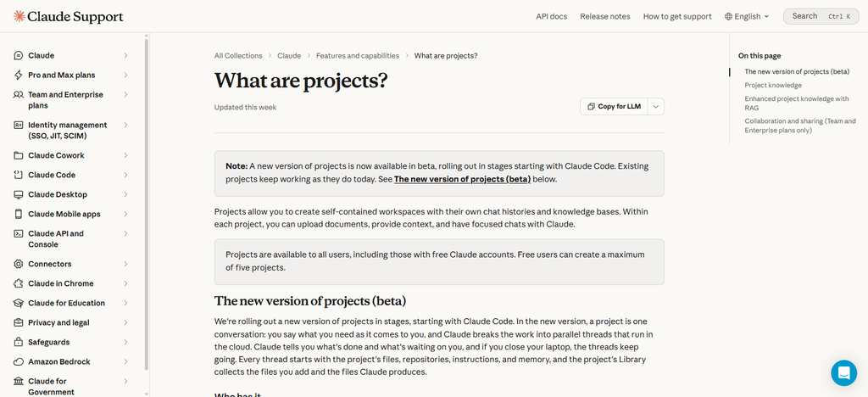Screen dimensions: 868x397
Task: Click the Safeguards lock icon
Action: tap(19, 342)
